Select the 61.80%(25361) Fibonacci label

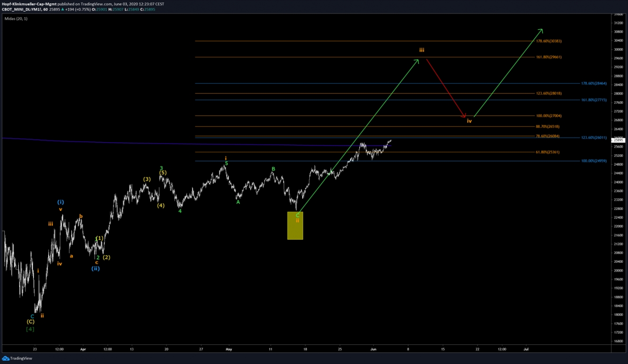[x=548, y=152]
